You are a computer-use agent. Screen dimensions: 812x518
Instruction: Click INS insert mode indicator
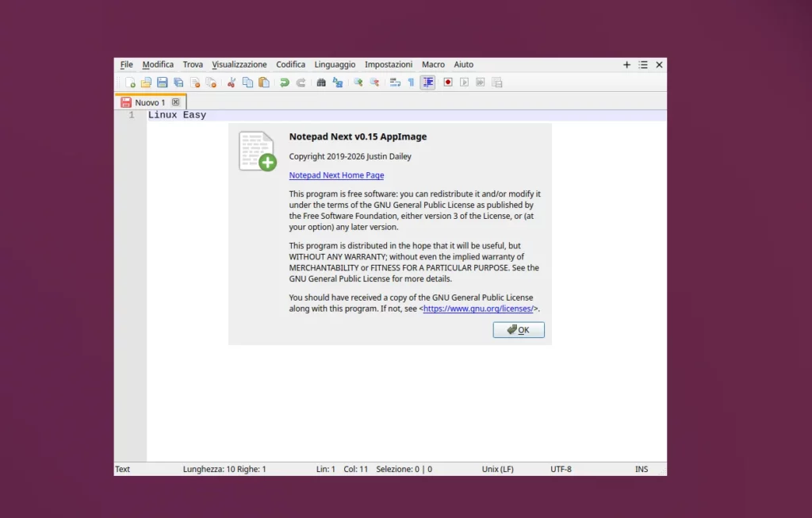pyautogui.click(x=642, y=470)
